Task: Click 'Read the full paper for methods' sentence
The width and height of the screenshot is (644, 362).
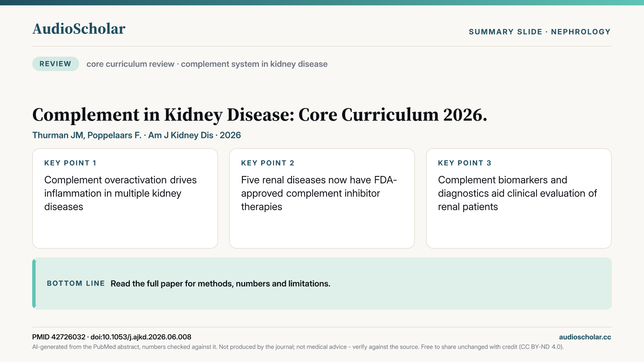Action: [x=220, y=284]
